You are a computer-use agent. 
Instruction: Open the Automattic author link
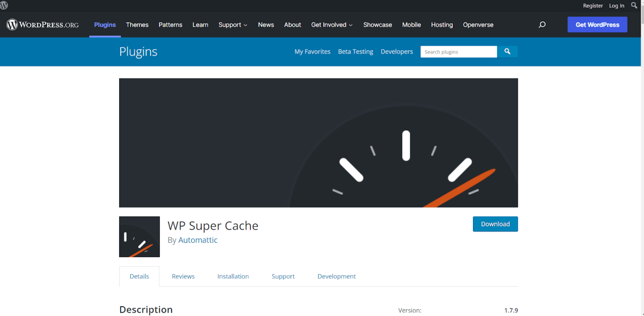(198, 240)
